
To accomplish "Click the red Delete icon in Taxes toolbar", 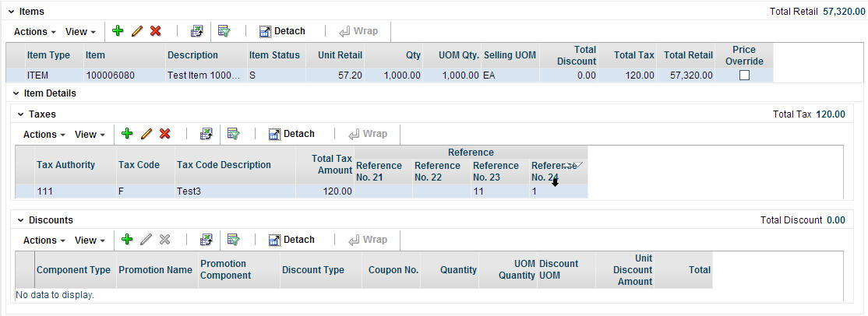I will point(165,134).
